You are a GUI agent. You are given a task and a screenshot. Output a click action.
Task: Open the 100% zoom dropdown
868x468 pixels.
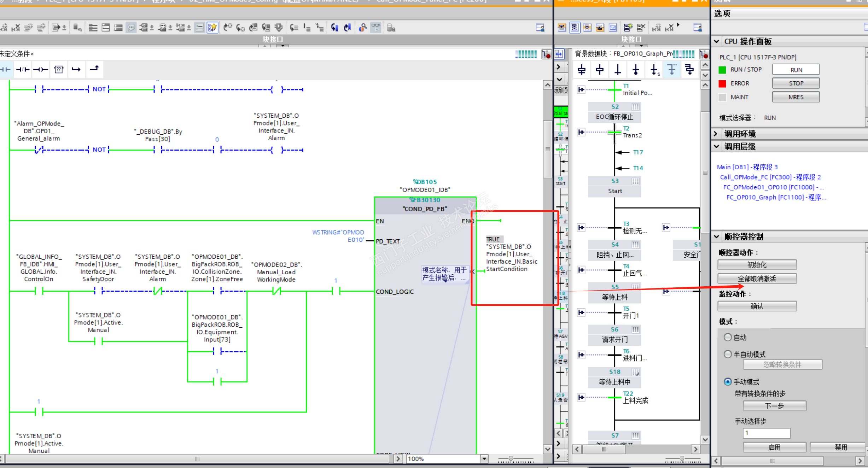click(x=484, y=459)
